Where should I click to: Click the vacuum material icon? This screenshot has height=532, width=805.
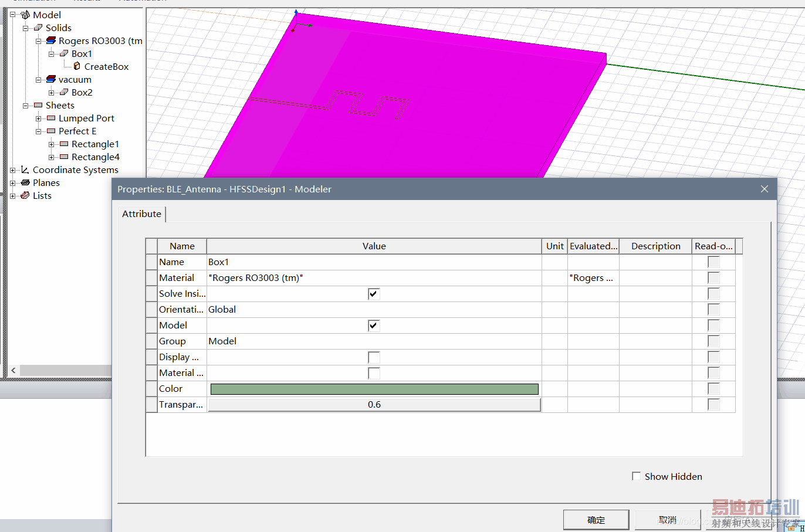point(51,79)
